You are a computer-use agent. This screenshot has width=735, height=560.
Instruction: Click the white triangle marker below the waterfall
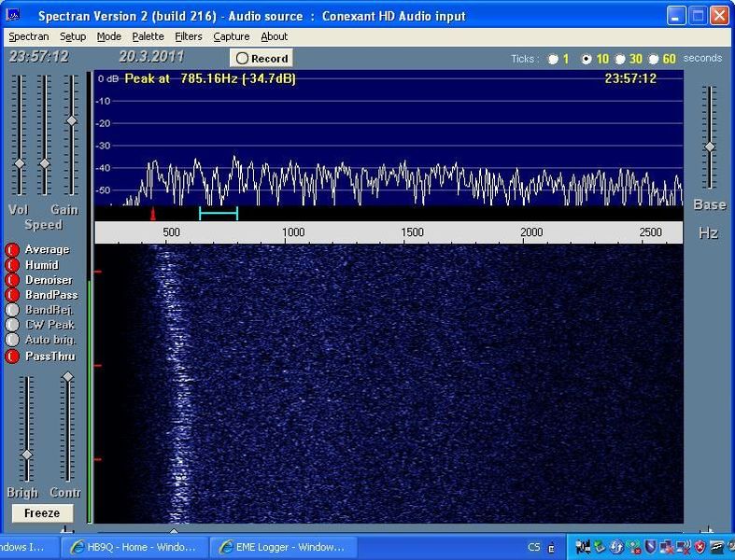point(174,531)
